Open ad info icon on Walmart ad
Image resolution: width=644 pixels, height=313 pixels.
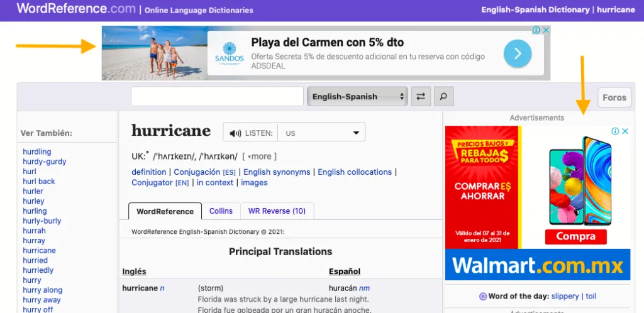pos(615,131)
